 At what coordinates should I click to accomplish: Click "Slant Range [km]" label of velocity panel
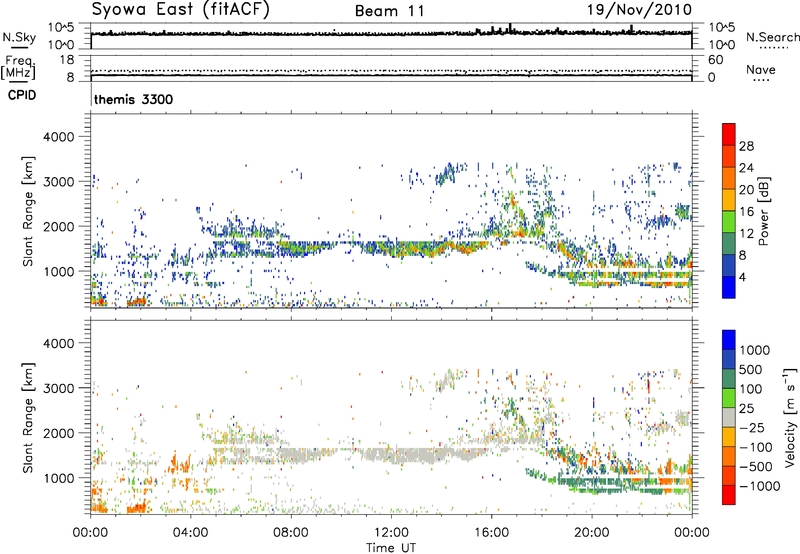(28, 417)
